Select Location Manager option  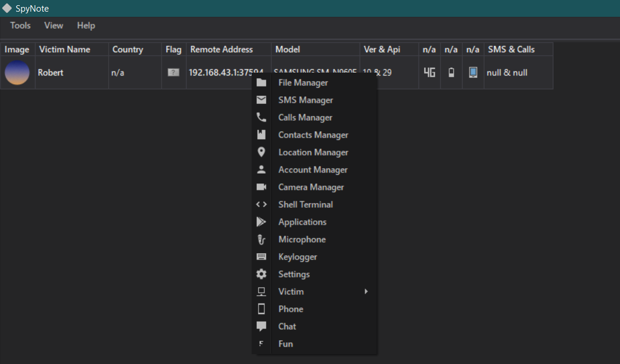tap(315, 152)
